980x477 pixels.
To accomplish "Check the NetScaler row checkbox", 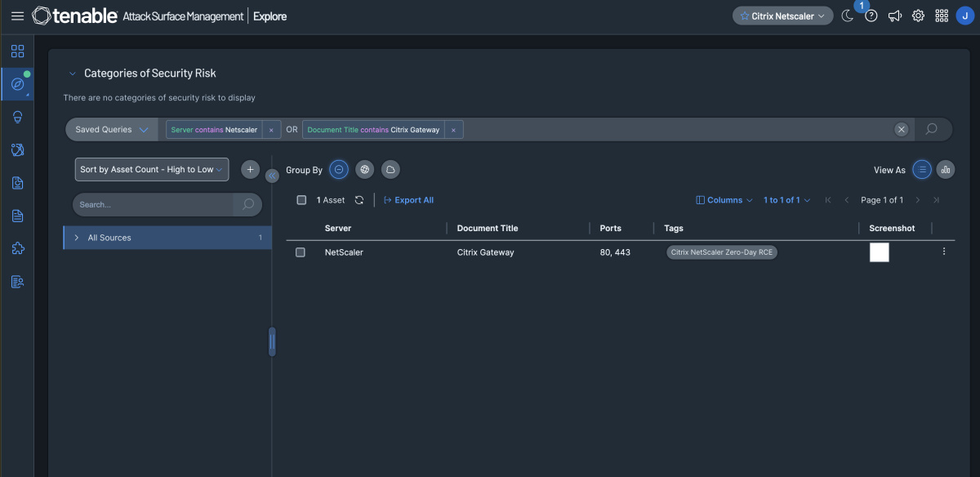I will pos(301,252).
